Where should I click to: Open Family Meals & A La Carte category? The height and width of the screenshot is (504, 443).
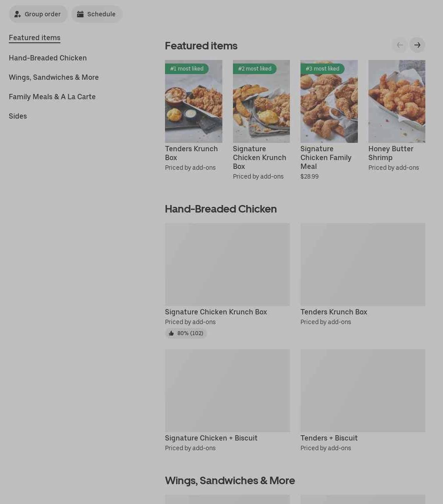click(52, 97)
